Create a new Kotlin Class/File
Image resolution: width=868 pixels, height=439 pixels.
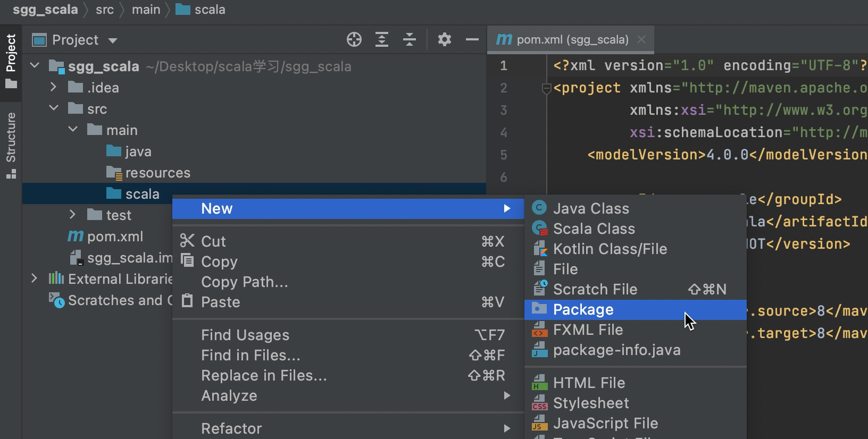click(636, 249)
